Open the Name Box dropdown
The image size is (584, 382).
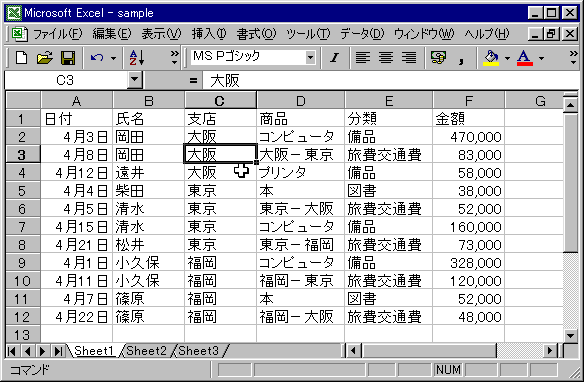click(x=134, y=80)
